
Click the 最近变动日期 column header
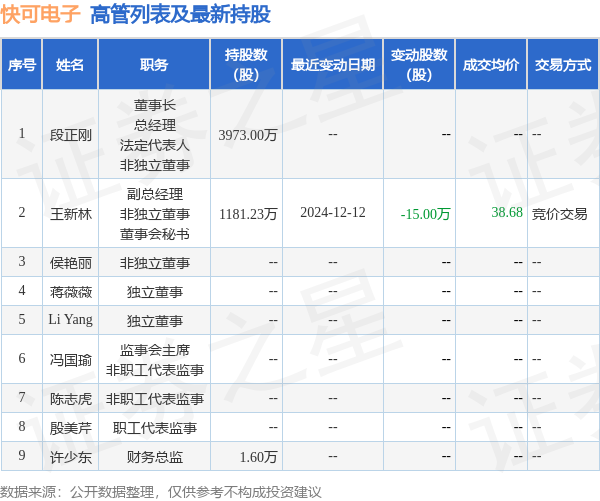click(x=332, y=65)
